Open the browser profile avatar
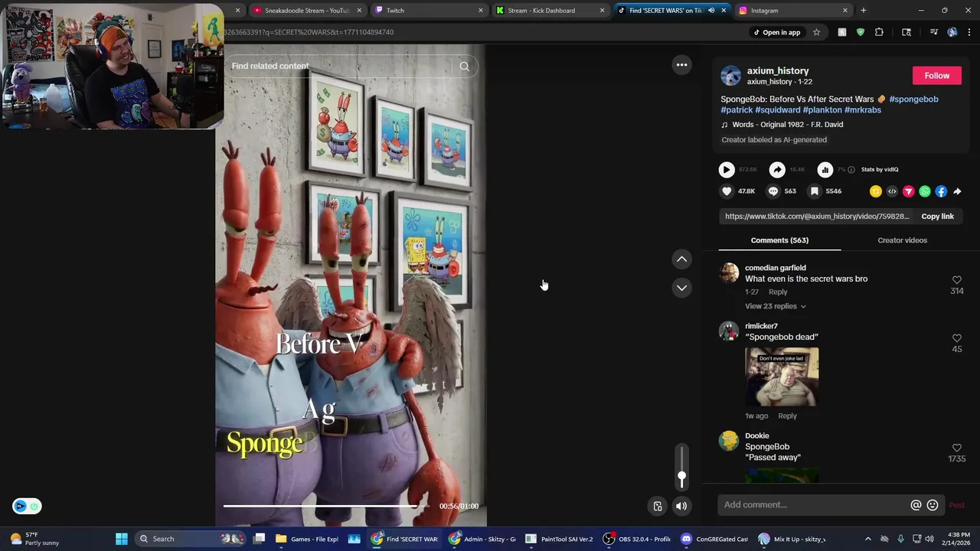Viewport: 980px width, 551px height. tap(952, 32)
